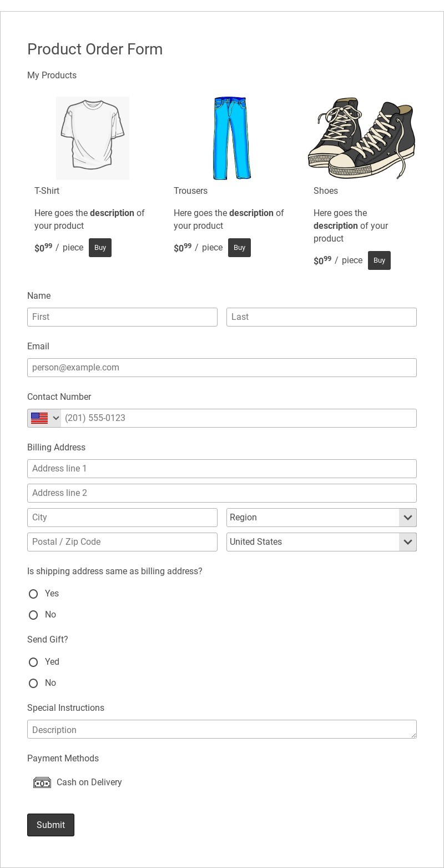Open the US flag country code selector
Image resolution: width=444 pixels, height=868 pixels.
coord(44,418)
